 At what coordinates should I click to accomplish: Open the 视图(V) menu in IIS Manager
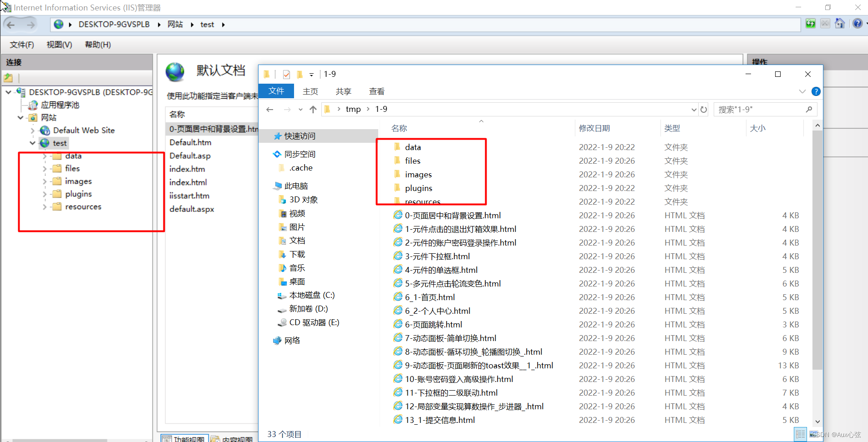[59, 44]
